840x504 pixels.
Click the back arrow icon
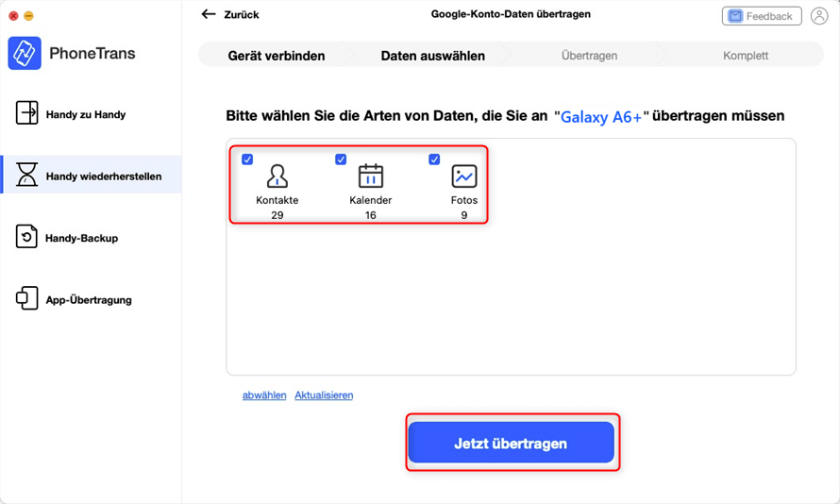209,14
